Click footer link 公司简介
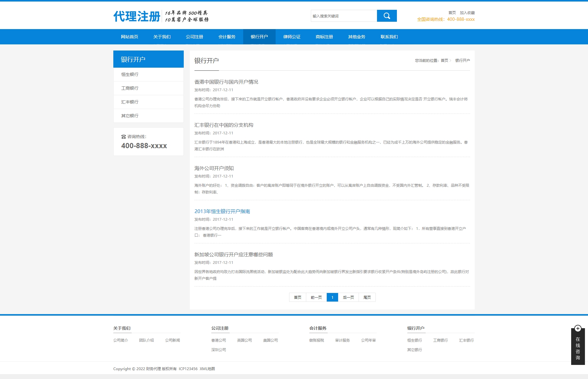 tap(121, 340)
